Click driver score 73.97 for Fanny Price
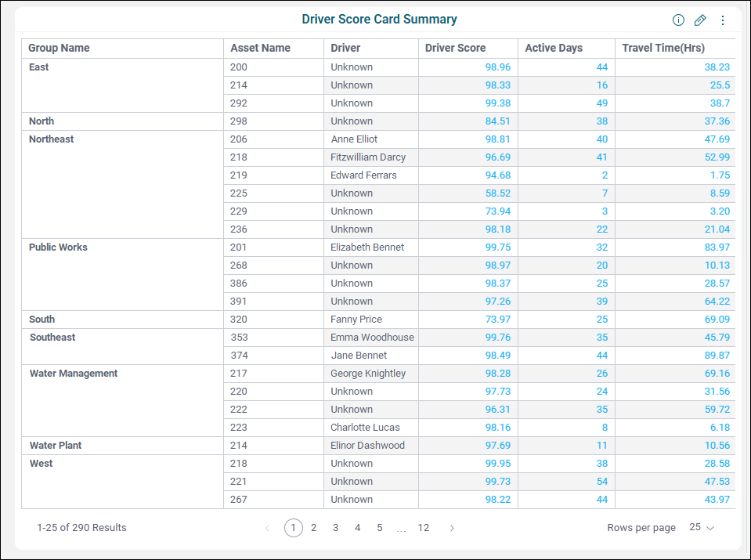 [x=497, y=319]
